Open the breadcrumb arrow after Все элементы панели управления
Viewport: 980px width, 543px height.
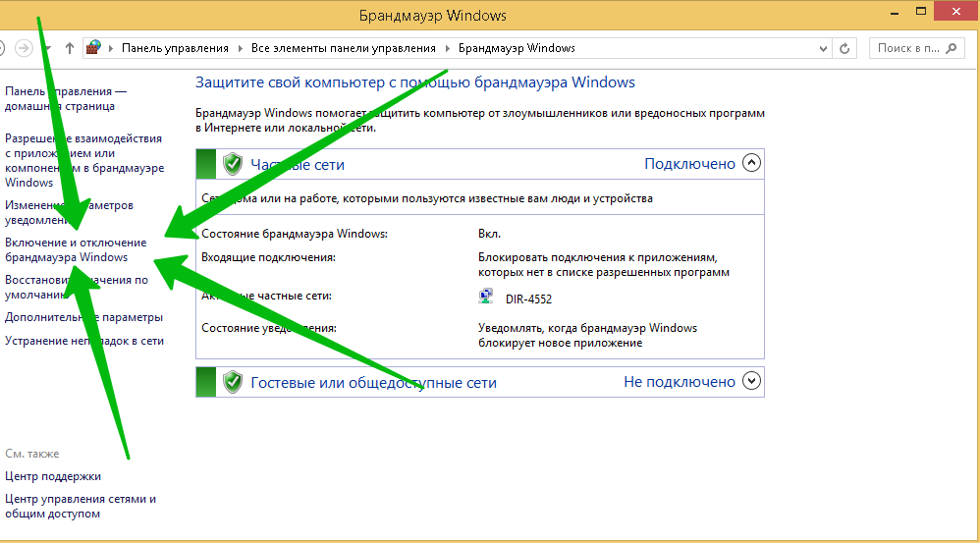click(x=448, y=48)
